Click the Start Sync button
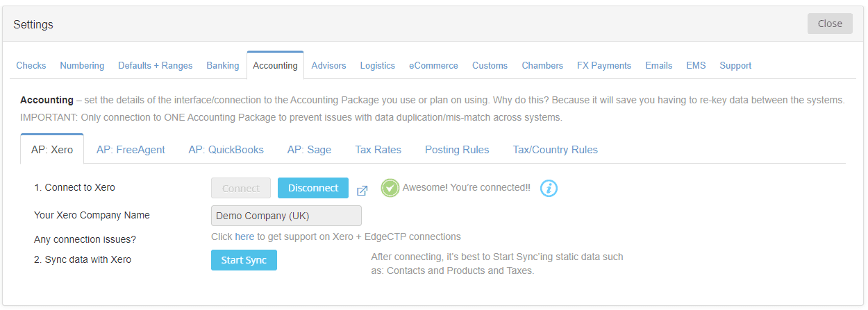 244,260
